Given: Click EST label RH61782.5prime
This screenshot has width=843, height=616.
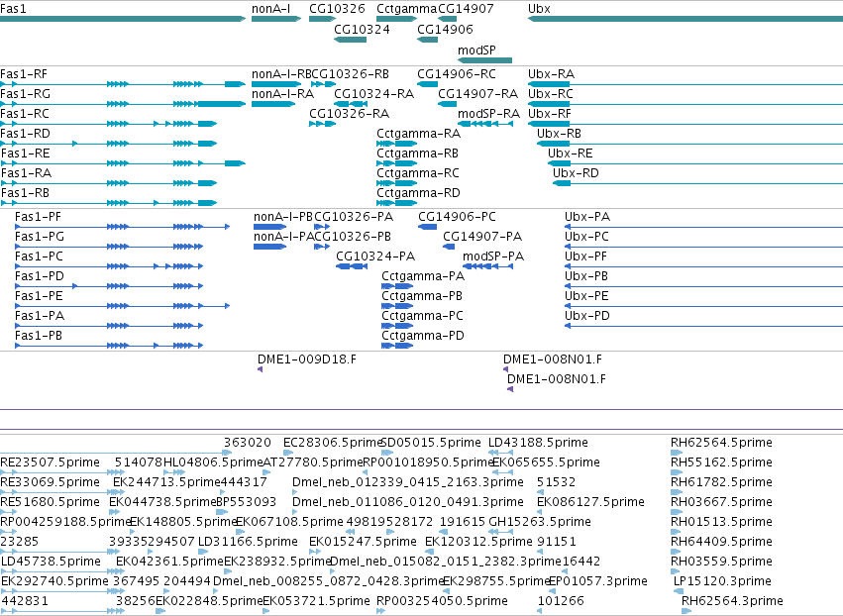Looking at the screenshot, I should tap(721, 481).
